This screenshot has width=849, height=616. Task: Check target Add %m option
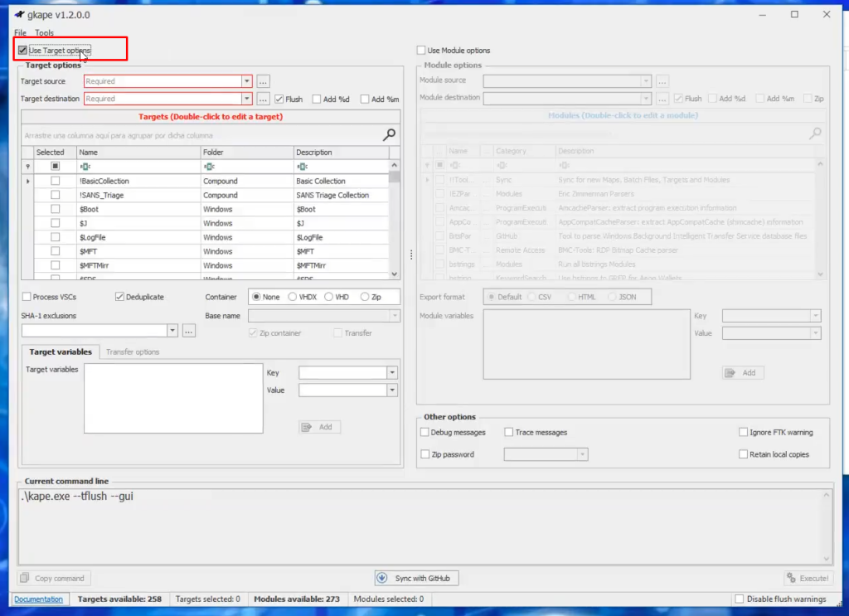tap(365, 99)
